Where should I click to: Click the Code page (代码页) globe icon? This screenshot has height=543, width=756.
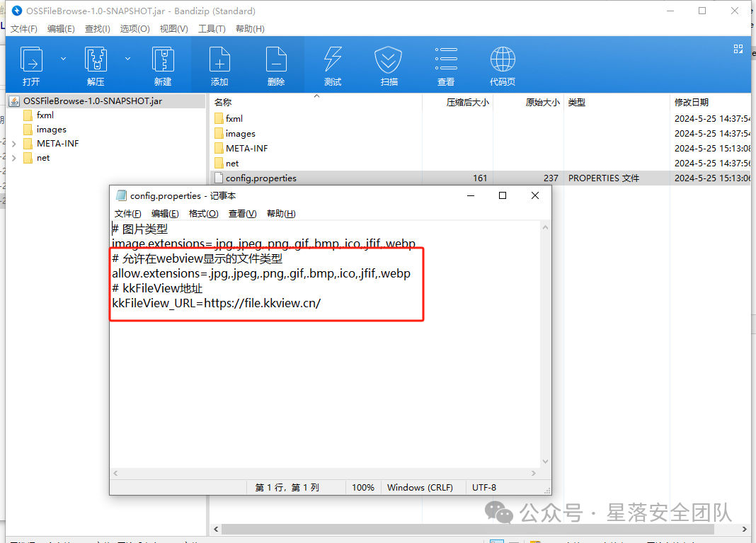503,59
